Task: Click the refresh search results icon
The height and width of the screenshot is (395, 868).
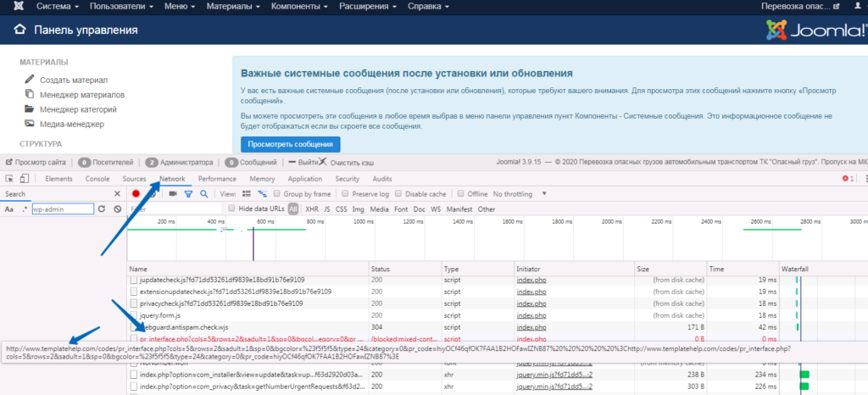Action: tap(102, 209)
